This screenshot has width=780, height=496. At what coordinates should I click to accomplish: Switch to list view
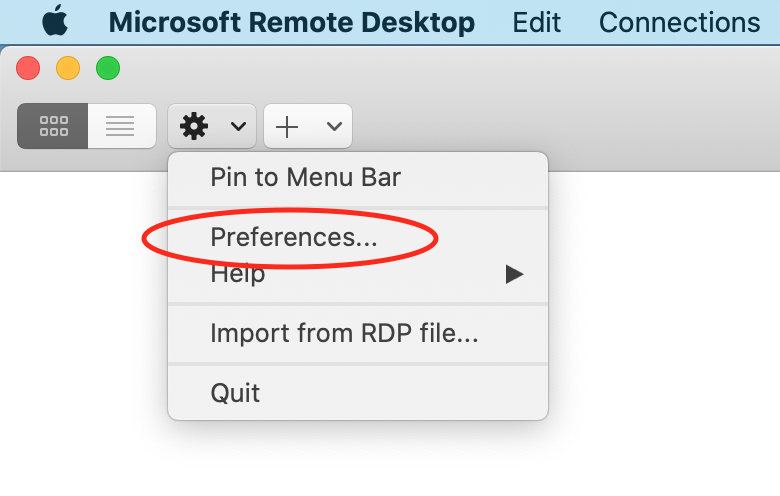121,126
